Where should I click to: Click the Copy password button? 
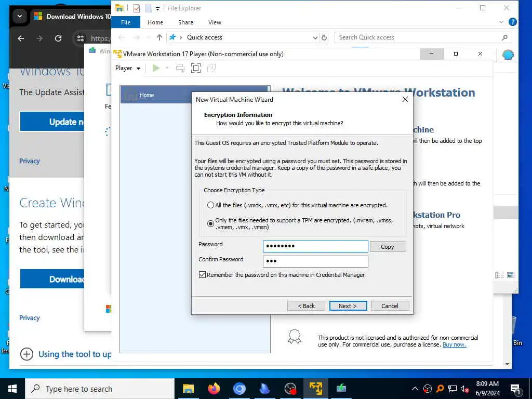pos(388,247)
